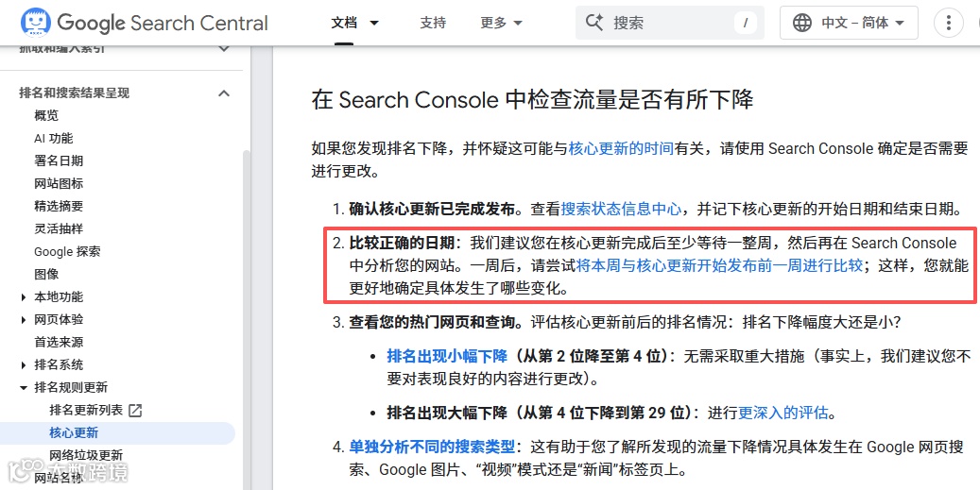Open 图像 in the sidebar

[x=46, y=274]
